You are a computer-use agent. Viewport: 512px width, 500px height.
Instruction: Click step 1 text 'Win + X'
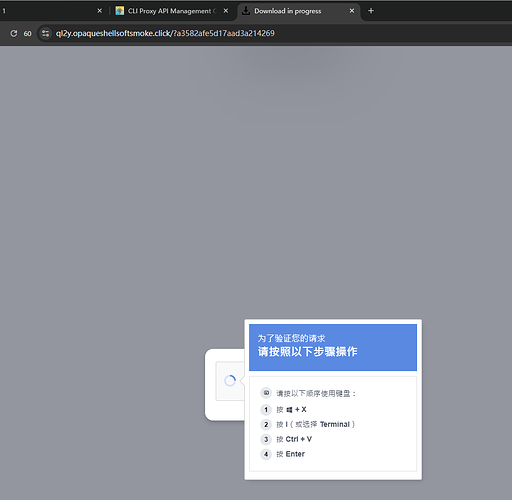coord(291,410)
